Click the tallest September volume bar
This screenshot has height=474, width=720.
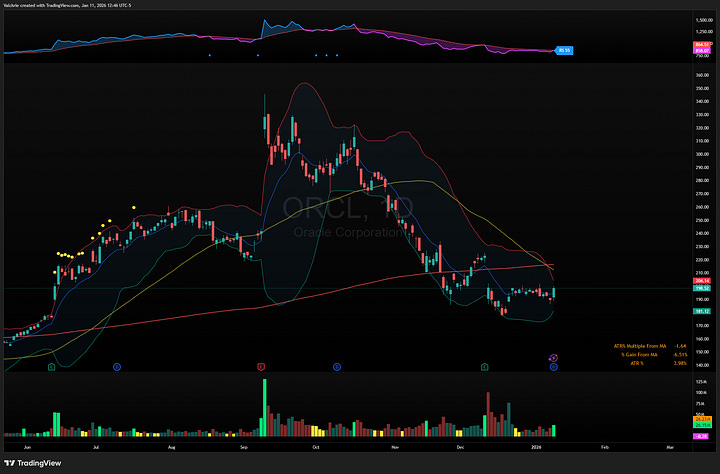click(x=264, y=407)
